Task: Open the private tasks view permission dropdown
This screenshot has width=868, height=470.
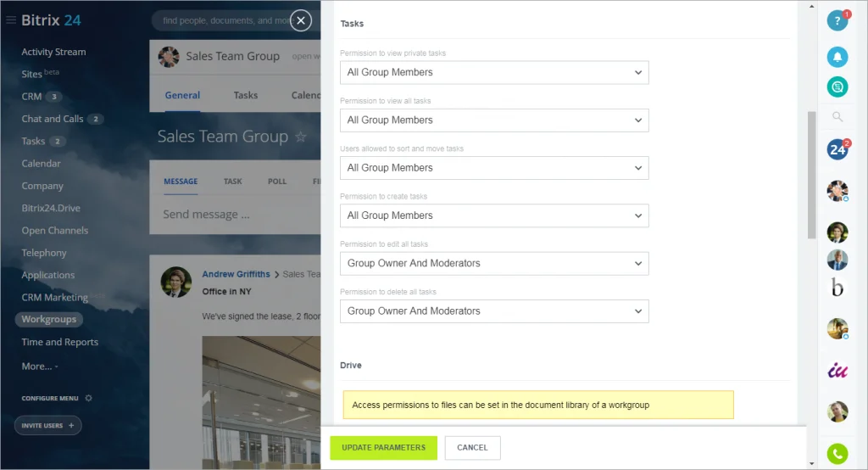Action: point(494,73)
